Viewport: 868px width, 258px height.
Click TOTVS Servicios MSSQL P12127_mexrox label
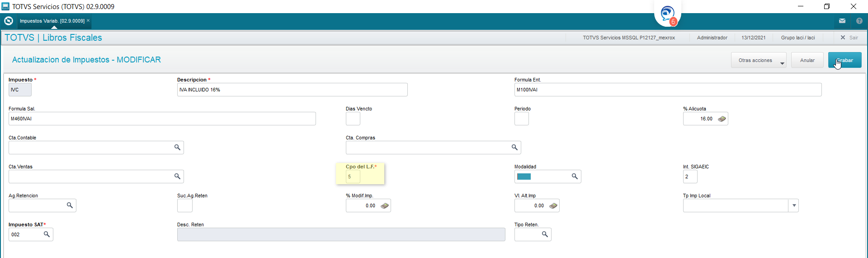click(x=629, y=38)
